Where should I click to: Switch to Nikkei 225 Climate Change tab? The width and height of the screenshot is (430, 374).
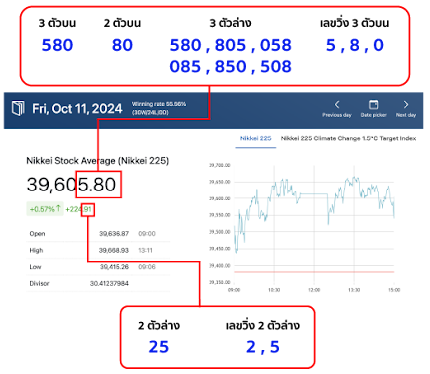pos(348,138)
